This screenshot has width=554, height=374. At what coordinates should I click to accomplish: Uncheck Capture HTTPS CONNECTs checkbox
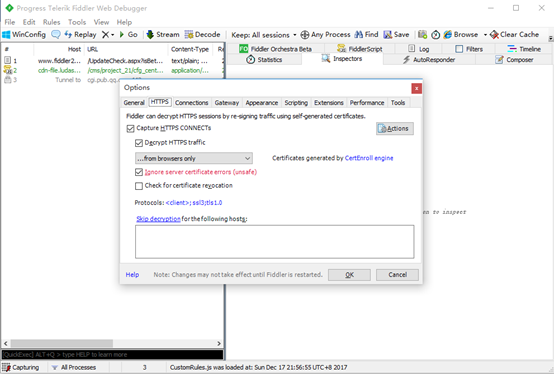click(x=130, y=128)
